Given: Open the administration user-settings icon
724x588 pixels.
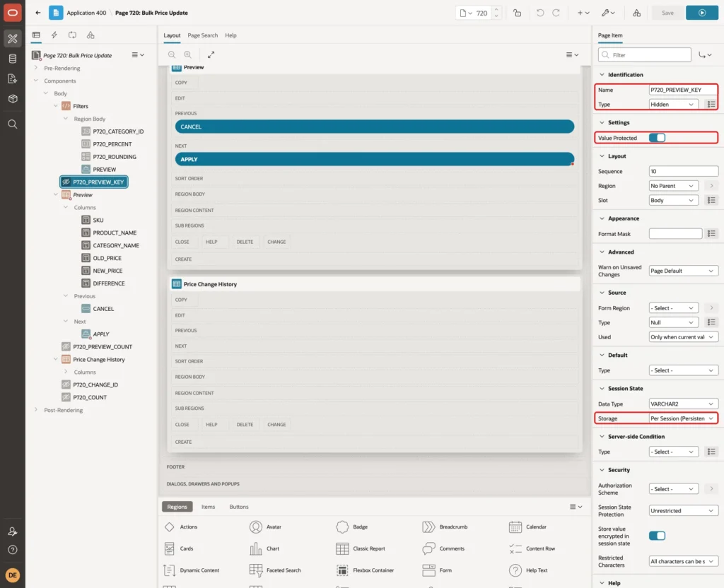Looking at the screenshot, I should click(13, 531).
